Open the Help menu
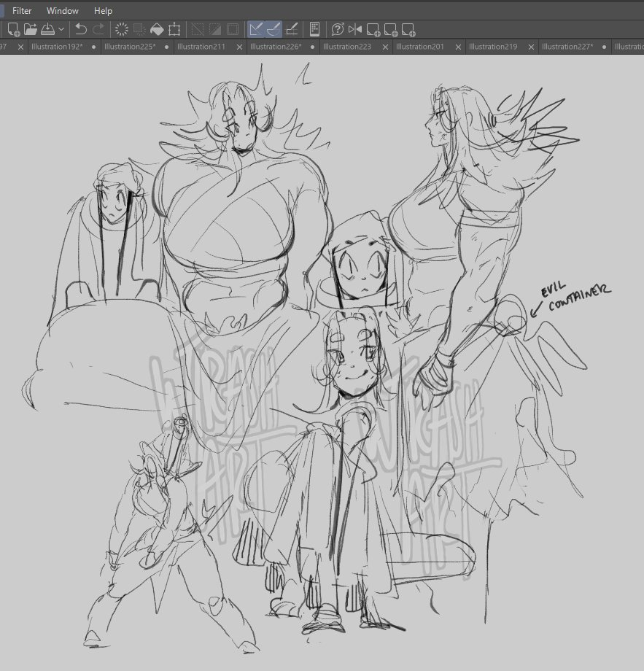 coord(103,11)
